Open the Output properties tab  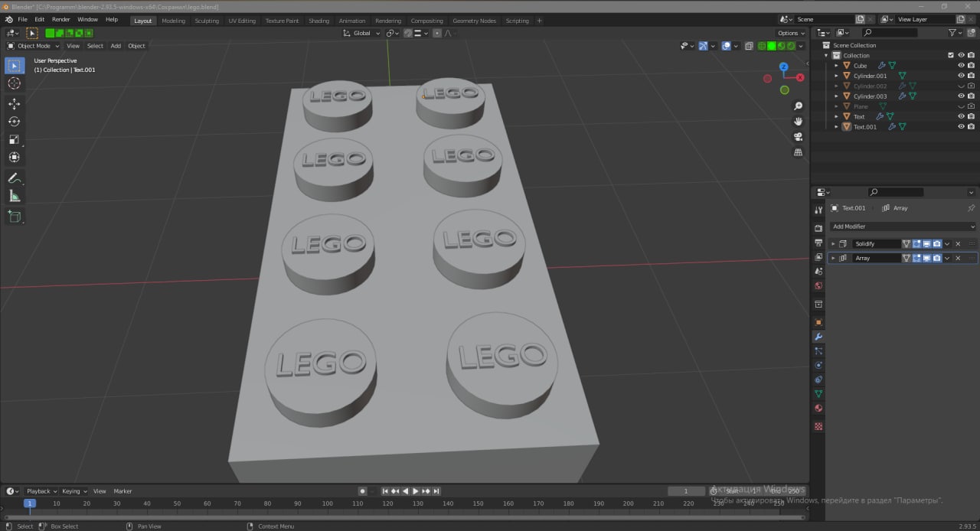click(x=818, y=242)
